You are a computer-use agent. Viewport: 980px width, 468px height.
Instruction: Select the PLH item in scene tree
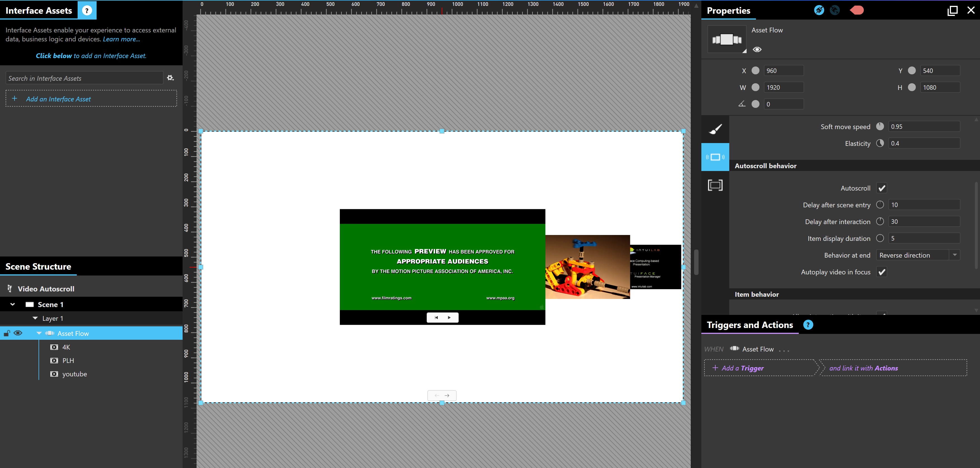tap(68, 361)
